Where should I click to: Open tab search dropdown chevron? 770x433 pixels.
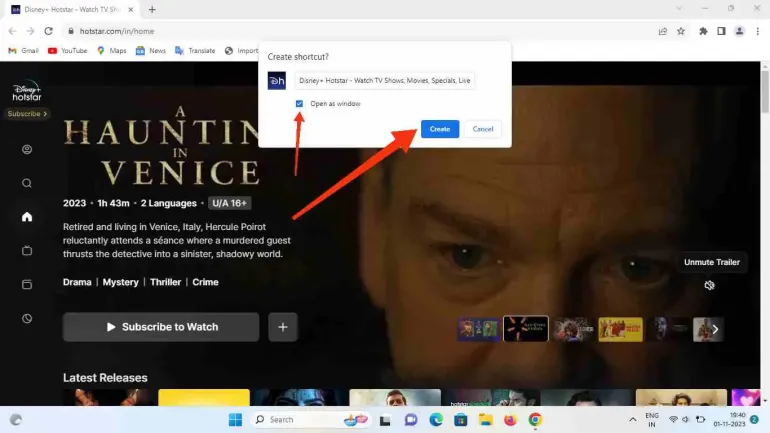point(679,8)
